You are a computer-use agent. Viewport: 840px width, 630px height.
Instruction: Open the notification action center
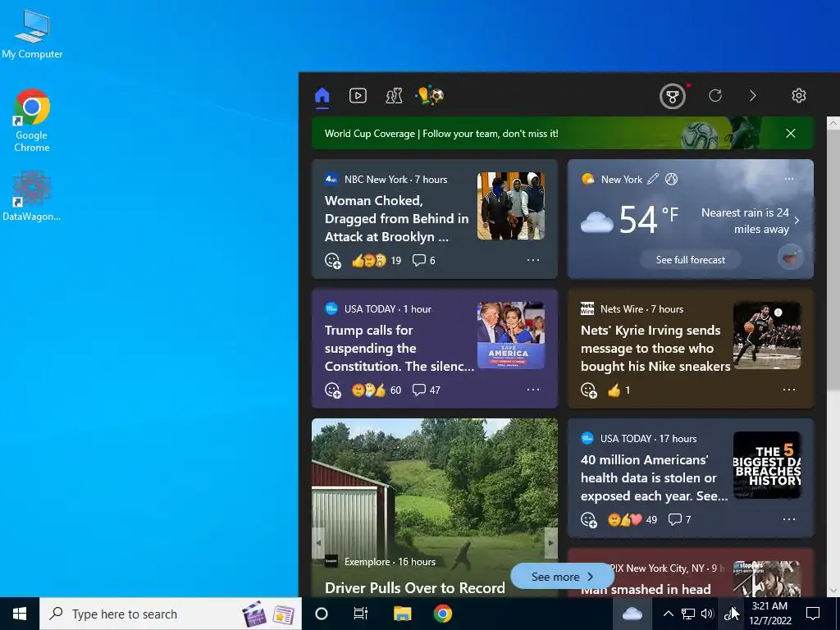[x=813, y=614]
